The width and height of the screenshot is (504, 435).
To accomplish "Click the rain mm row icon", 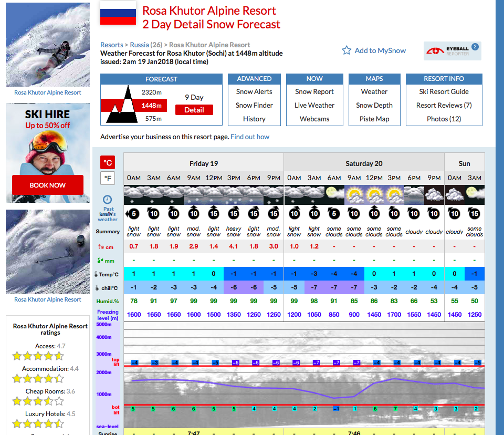I will (100, 260).
